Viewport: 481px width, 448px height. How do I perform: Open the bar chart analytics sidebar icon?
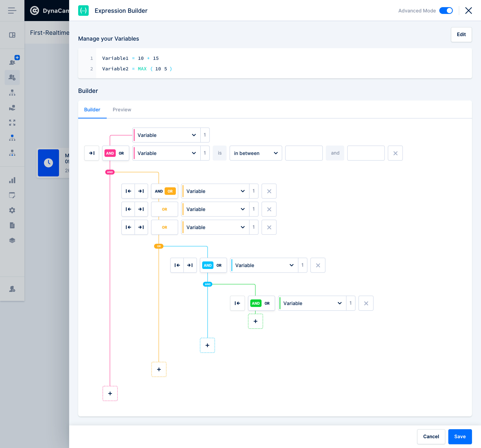pos(12,180)
